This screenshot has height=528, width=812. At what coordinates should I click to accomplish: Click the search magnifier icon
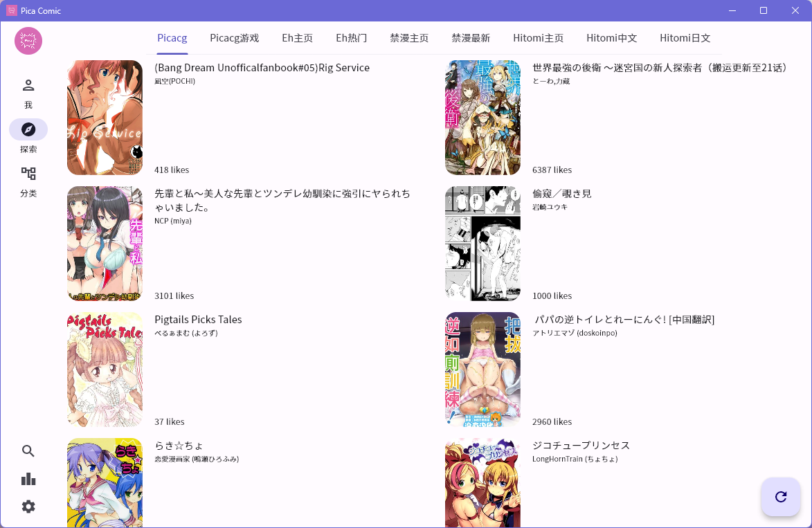coord(28,451)
